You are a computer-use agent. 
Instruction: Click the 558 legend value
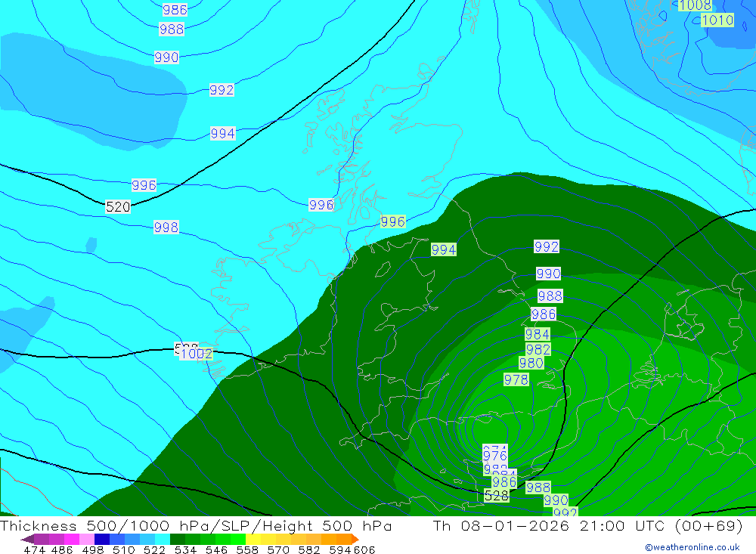(x=247, y=550)
